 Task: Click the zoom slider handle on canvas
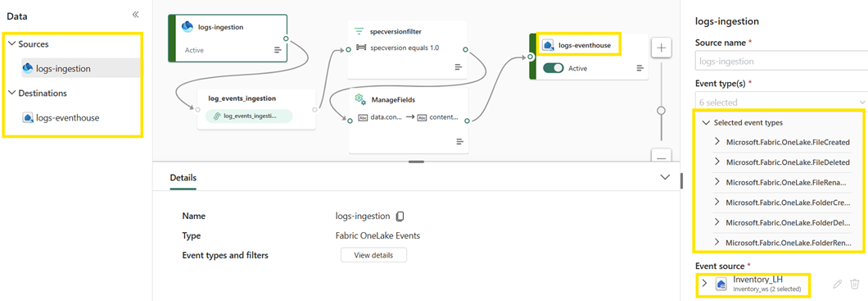point(660,111)
